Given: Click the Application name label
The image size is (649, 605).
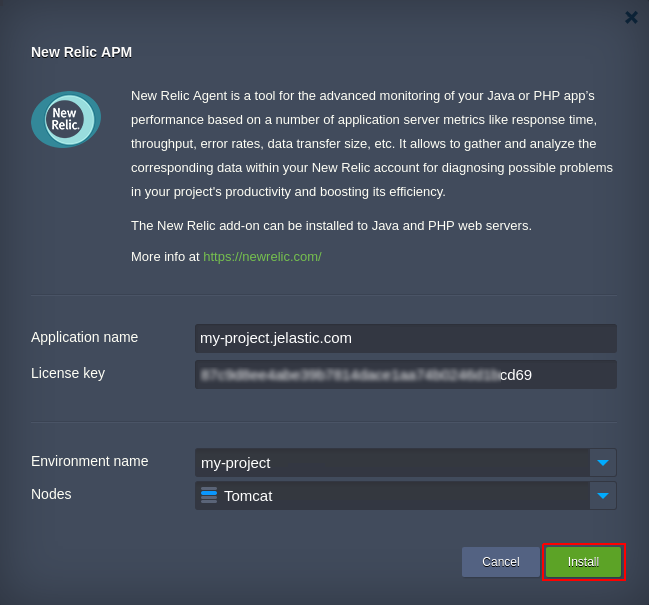Looking at the screenshot, I should click(84, 337).
